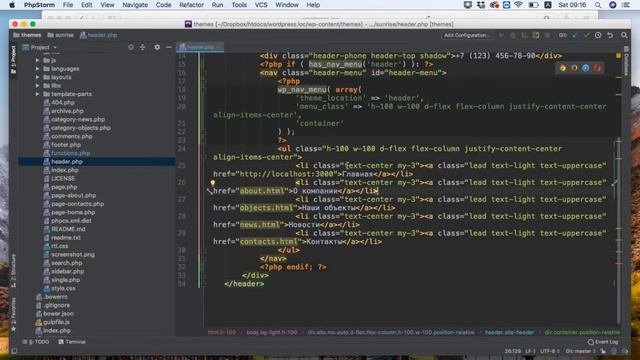Open the TODO tool window
The width and height of the screenshot is (640, 360).
36,342
